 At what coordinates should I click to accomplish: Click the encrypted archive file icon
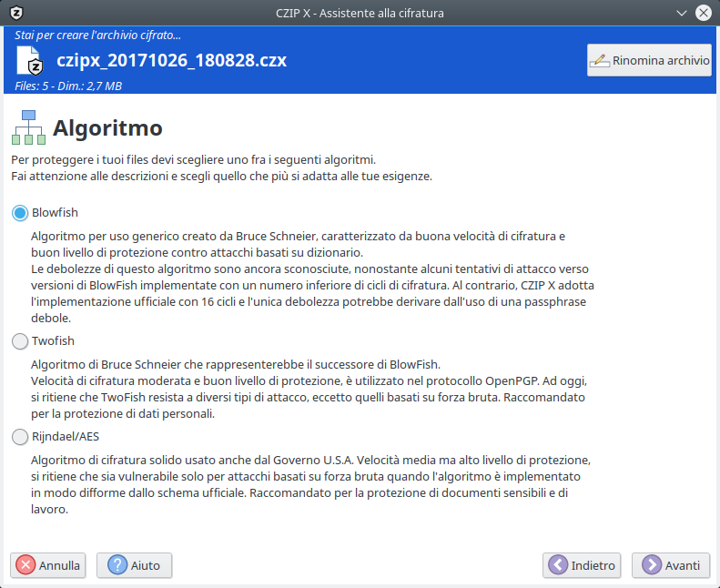(30, 60)
